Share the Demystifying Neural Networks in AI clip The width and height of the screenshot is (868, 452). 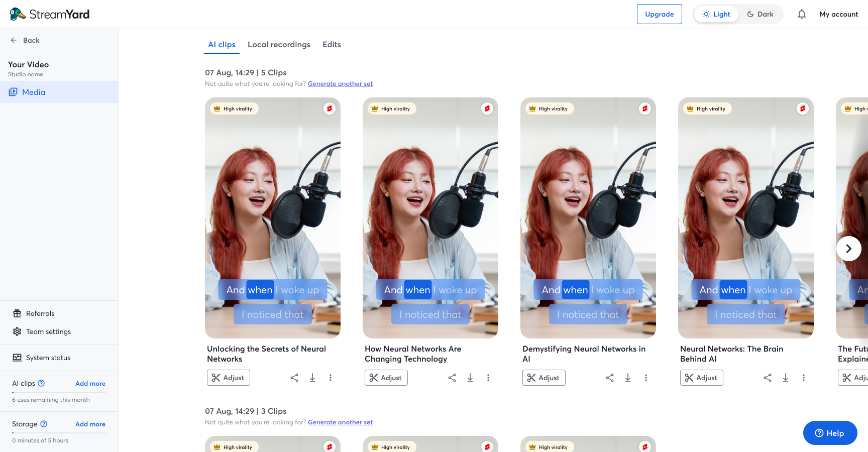(x=610, y=378)
